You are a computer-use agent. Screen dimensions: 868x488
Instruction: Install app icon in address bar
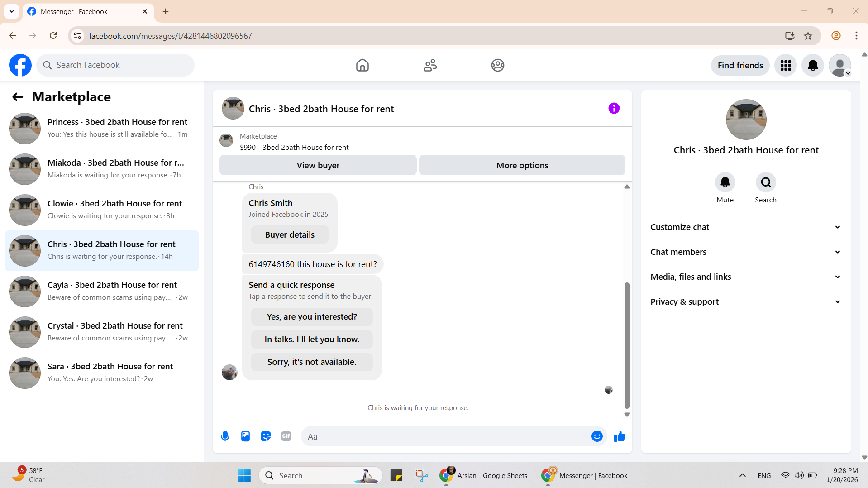(790, 36)
